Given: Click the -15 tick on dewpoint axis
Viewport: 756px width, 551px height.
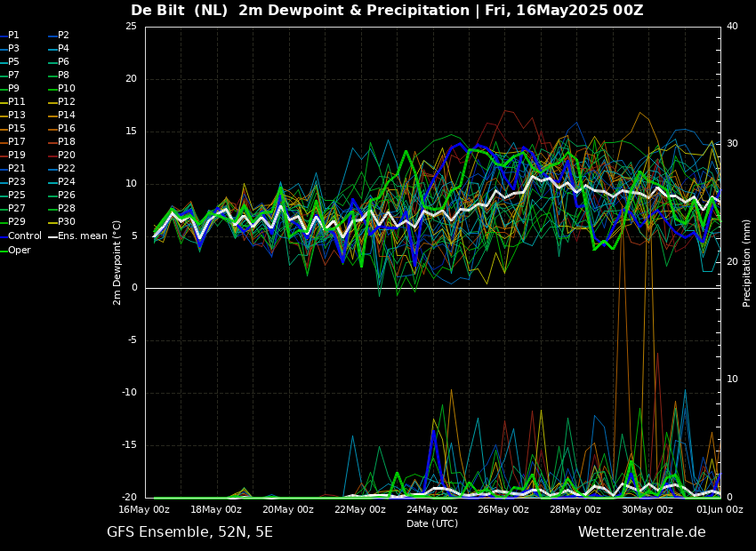Looking at the screenshot, I should point(130,445).
